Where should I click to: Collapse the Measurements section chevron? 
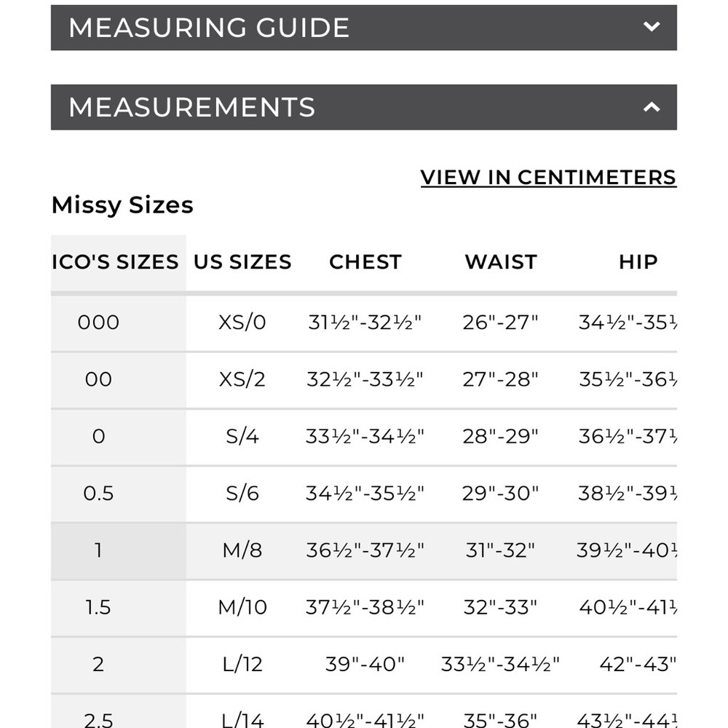[652, 107]
